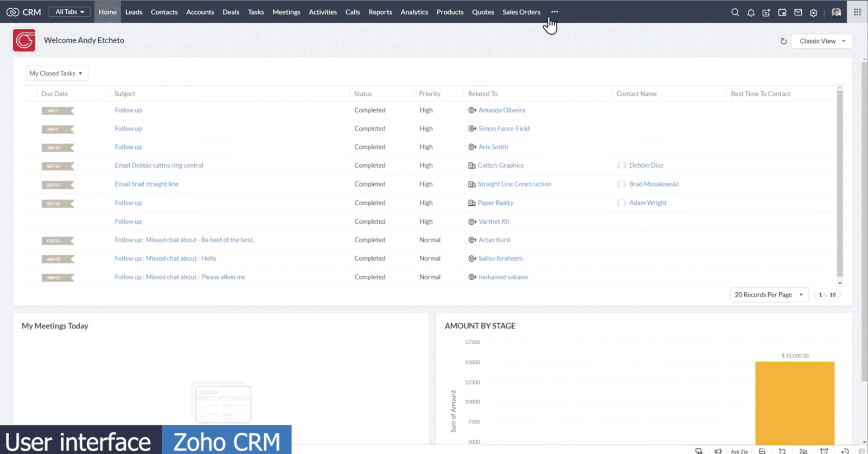Click the user profile avatar
The width and height of the screenshot is (868, 454).
836,12
